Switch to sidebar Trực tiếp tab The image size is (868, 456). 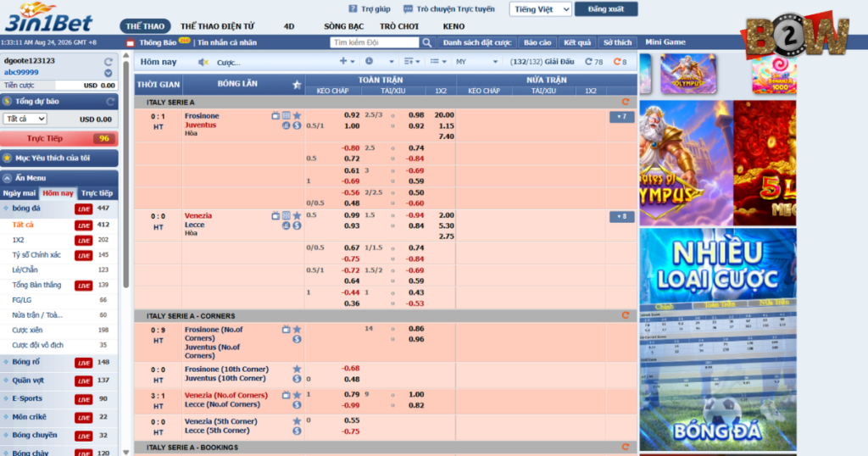(x=97, y=193)
